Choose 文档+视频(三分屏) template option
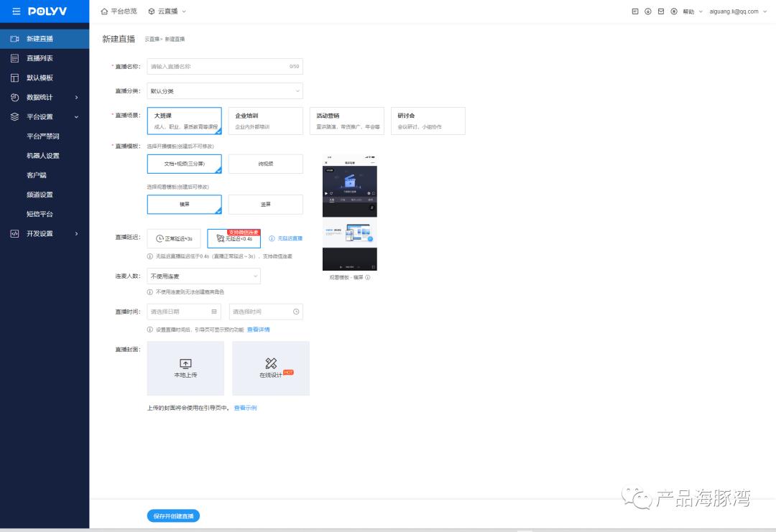Image resolution: width=776 pixels, height=532 pixels. click(184, 164)
